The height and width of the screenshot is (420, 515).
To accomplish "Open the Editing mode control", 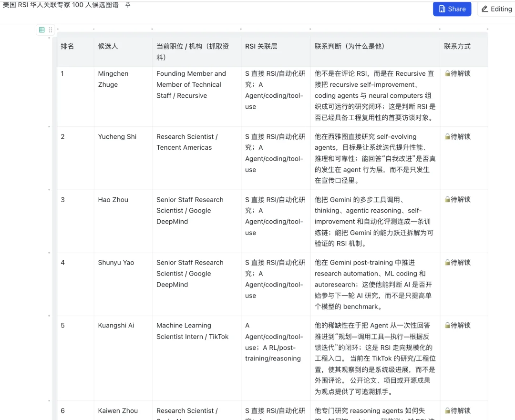I will 496,9.
